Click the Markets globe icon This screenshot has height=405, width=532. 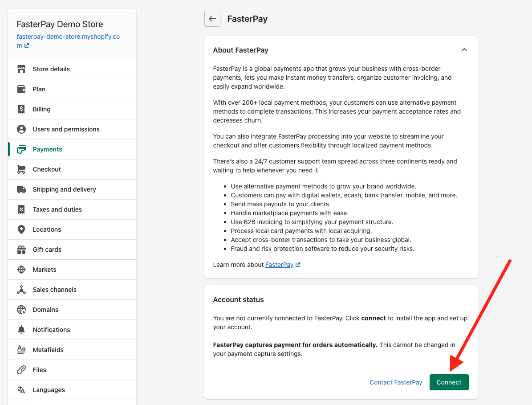coord(21,270)
